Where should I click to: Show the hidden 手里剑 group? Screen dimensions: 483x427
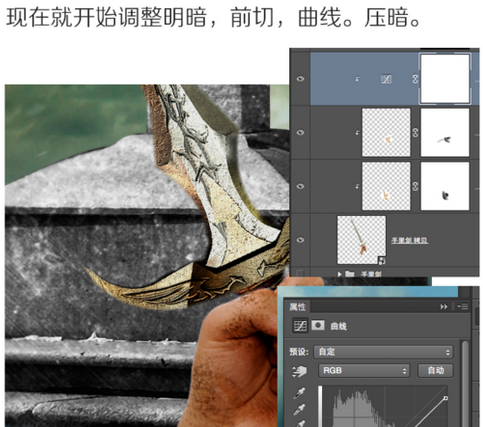point(300,273)
